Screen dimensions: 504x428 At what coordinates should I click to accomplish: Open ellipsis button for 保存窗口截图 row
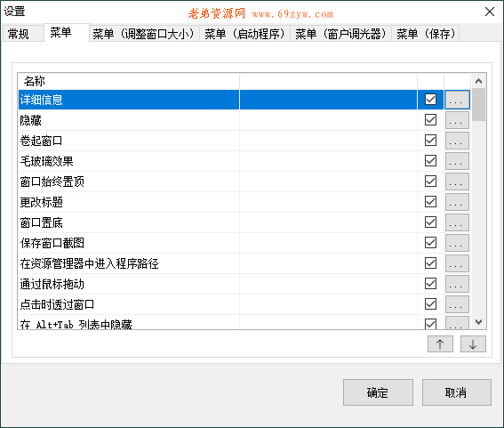457,243
